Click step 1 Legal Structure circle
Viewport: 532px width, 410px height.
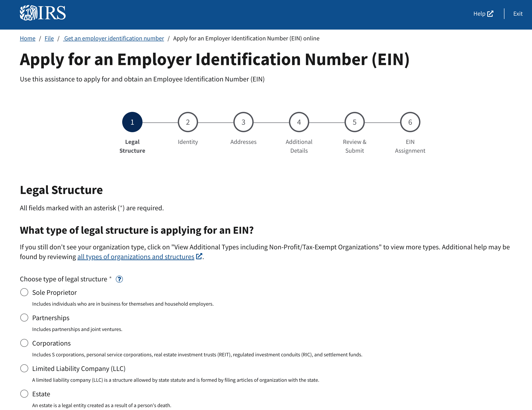click(x=132, y=122)
